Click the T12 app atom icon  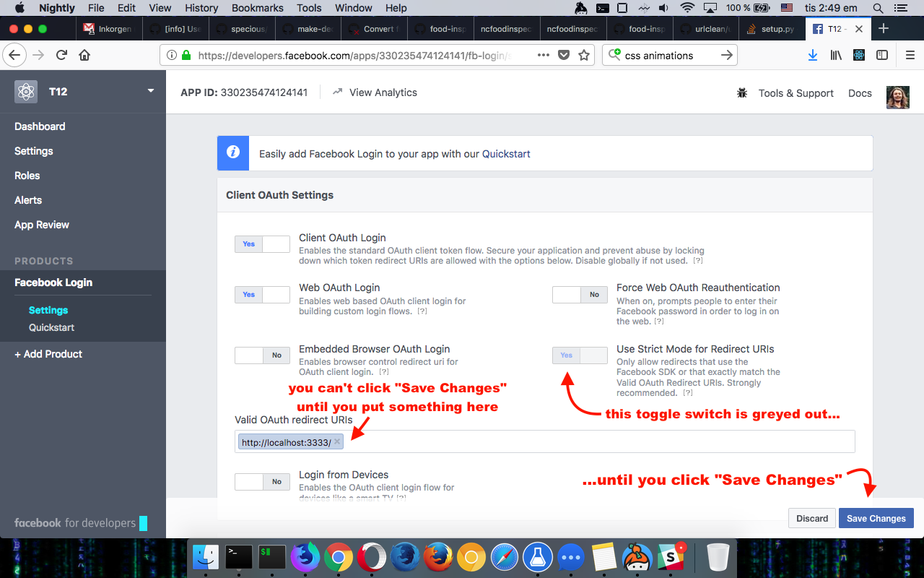[26, 92]
